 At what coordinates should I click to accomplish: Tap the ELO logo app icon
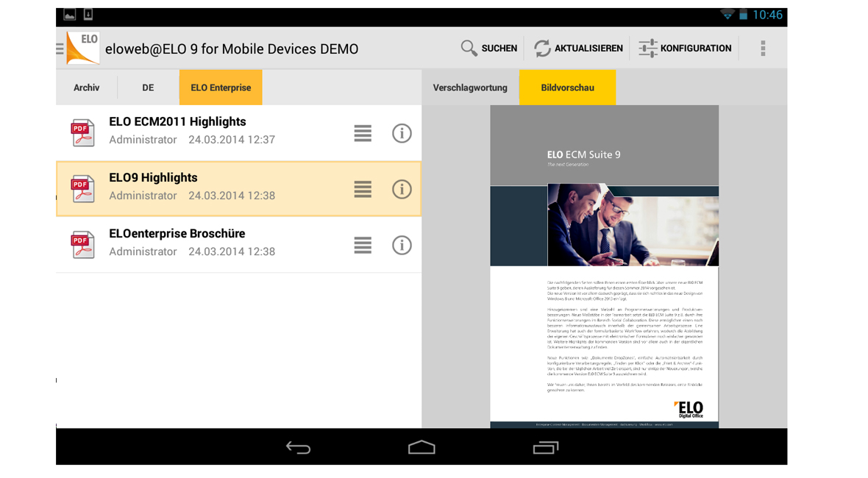click(82, 49)
